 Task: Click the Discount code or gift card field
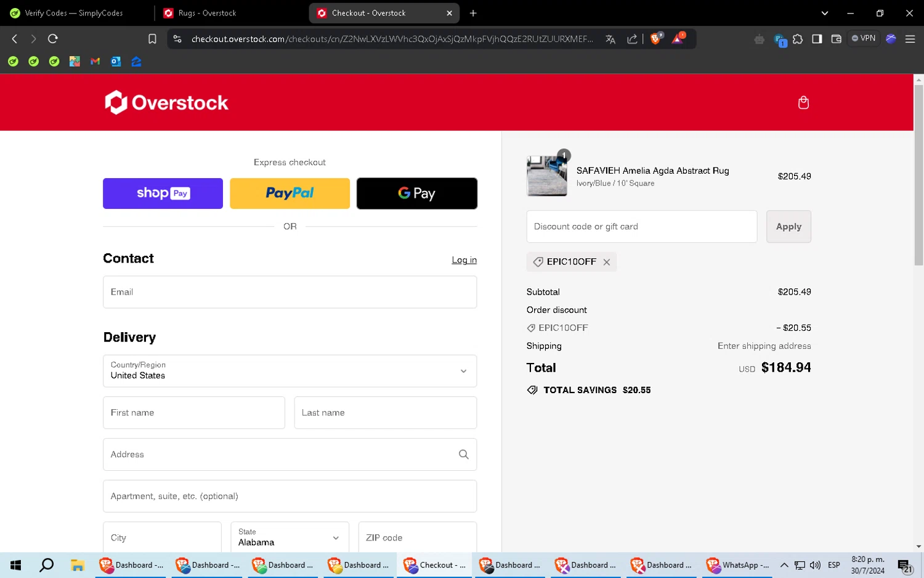point(642,227)
